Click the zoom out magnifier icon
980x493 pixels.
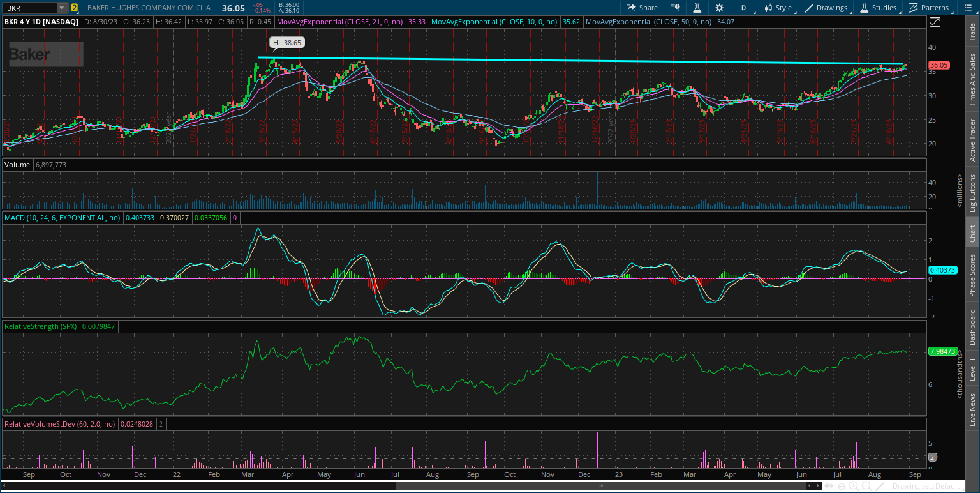tap(867, 486)
